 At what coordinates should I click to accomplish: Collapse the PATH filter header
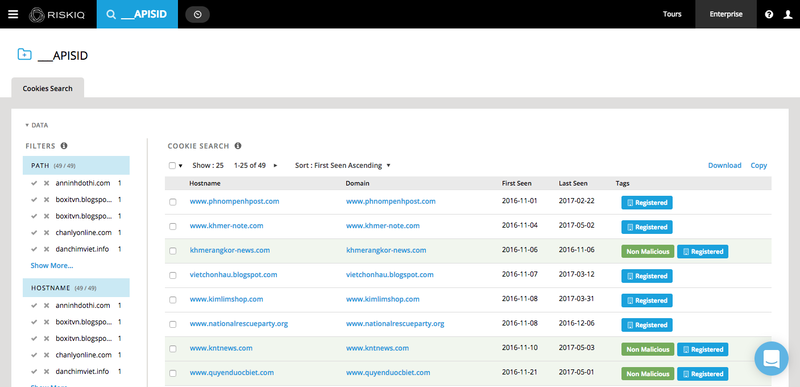click(76, 166)
